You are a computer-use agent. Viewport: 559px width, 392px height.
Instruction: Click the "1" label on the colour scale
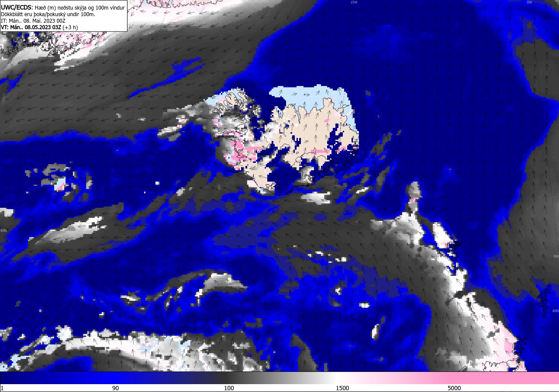[x=2, y=388]
